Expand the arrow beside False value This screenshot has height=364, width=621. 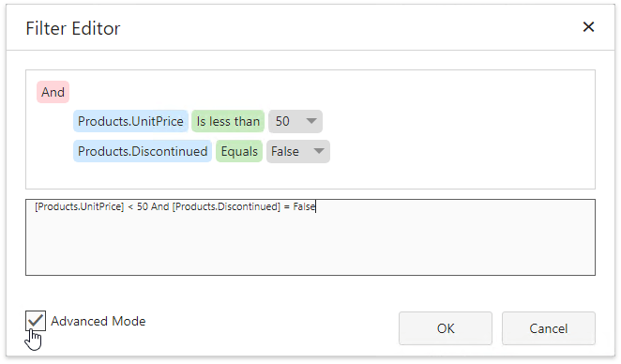[x=319, y=151]
